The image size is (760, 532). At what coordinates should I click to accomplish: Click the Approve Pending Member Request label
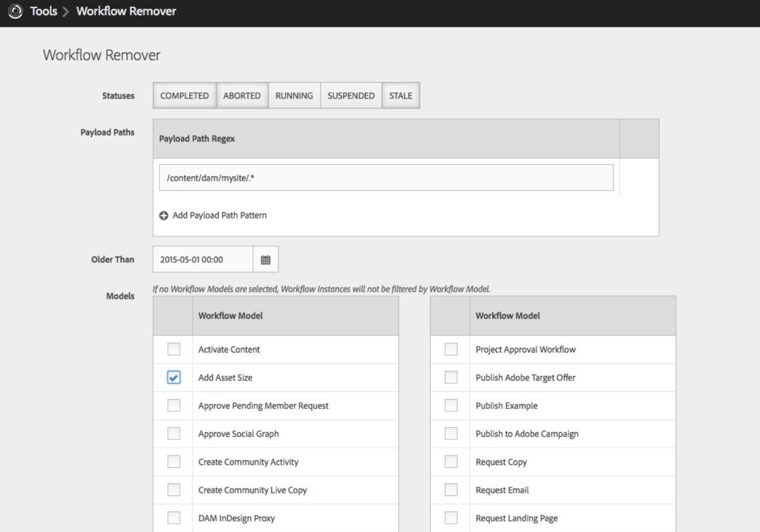click(x=264, y=406)
